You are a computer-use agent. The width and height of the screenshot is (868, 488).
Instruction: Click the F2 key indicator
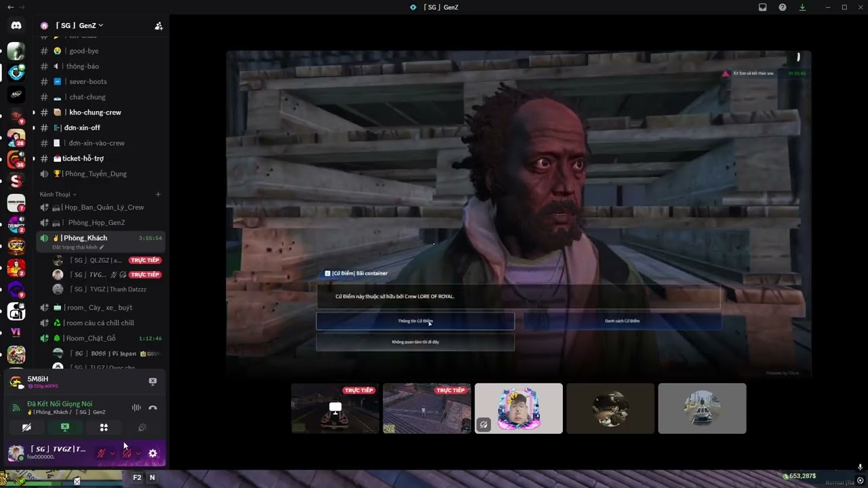137,478
